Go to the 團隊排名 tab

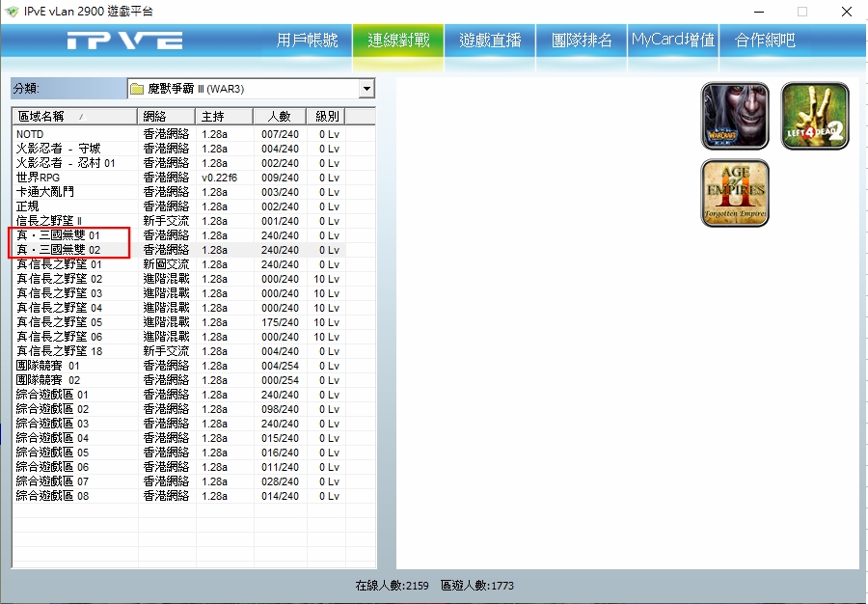[x=582, y=41]
